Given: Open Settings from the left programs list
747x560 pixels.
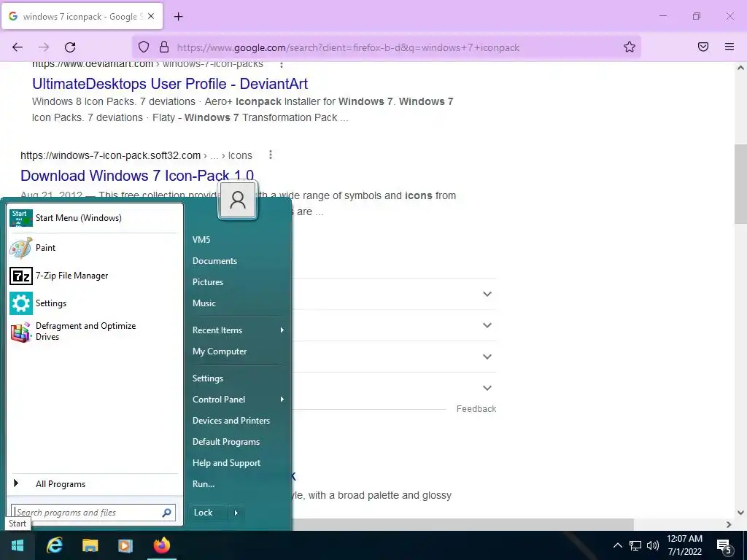Looking at the screenshot, I should click(93, 303).
